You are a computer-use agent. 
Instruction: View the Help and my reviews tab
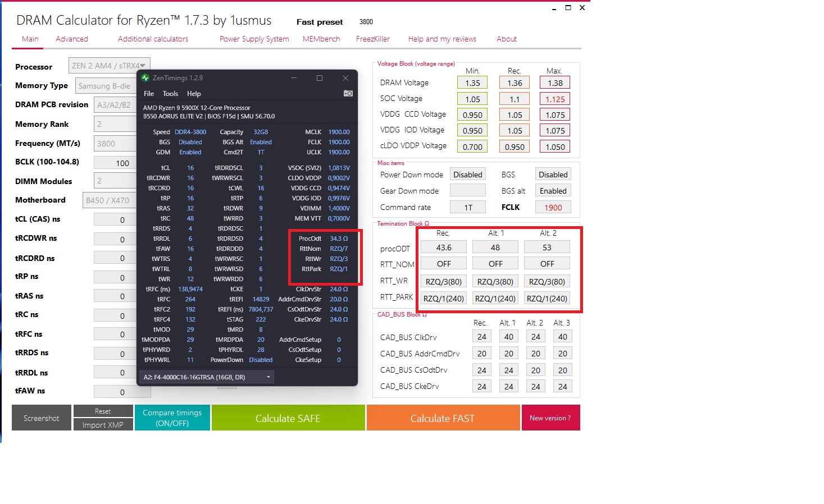[442, 39]
